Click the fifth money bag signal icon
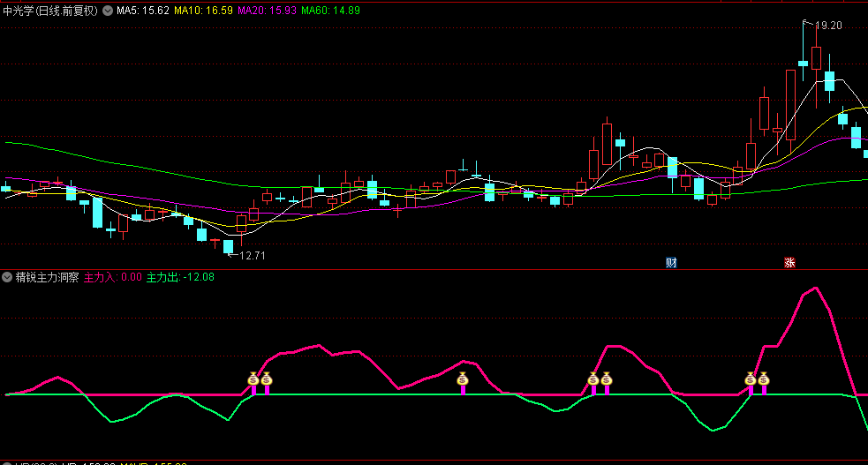The image size is (868, 465). [607, 379]
